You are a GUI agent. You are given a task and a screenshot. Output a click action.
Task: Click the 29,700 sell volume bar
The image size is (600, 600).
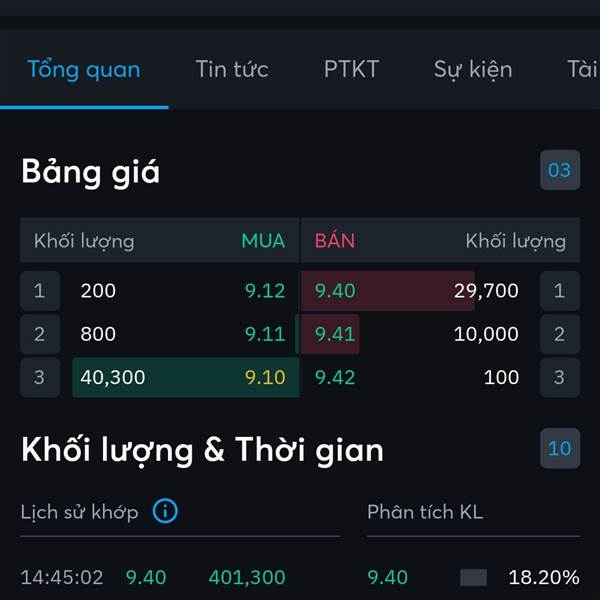388,291
